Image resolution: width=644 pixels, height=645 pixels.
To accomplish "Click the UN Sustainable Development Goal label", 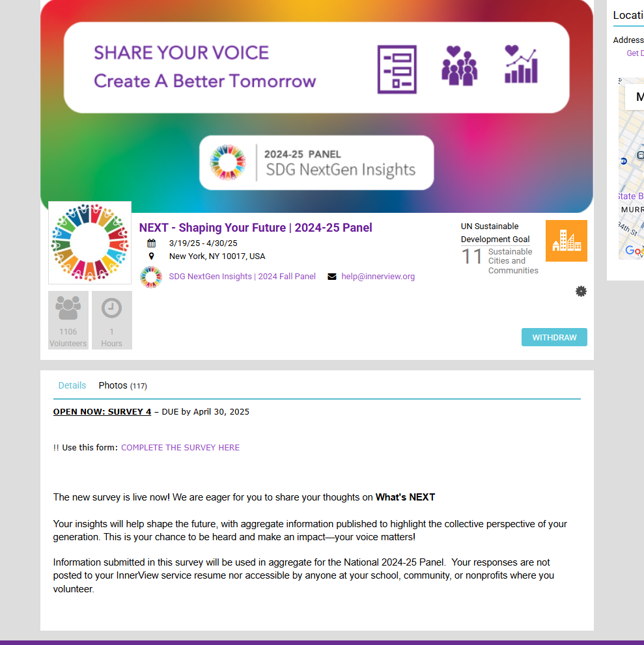I will click(495, 233).
